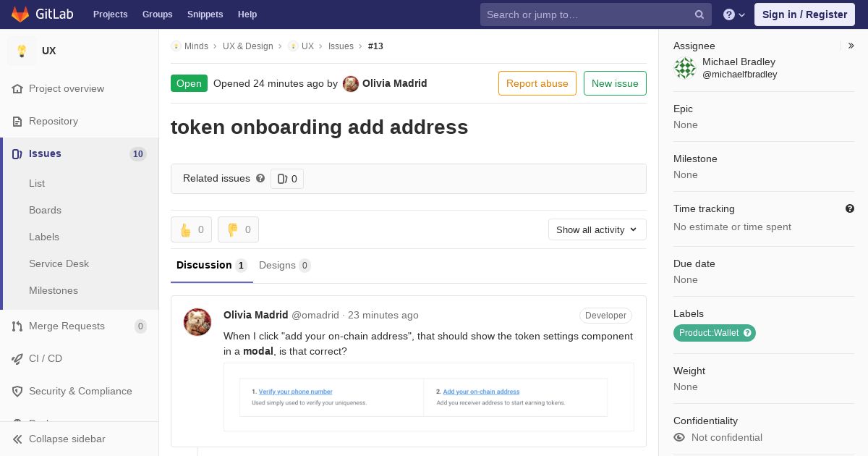868x456 pixels.
Task: Click the Product::Wallet label
Action: [708, 333]
